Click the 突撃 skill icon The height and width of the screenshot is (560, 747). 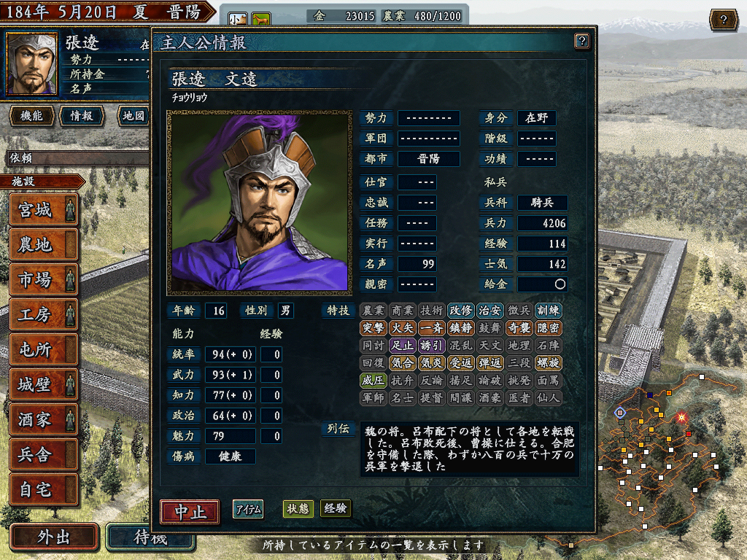pyautogui.click(x=373, y=327)
